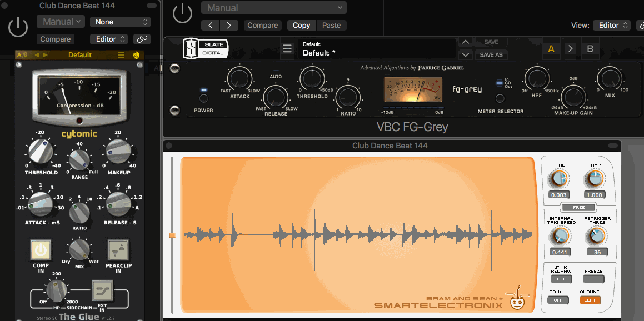Click the SAVE button in Slate
This screenshot has height=321, width=644.
(x=491, y=42)
